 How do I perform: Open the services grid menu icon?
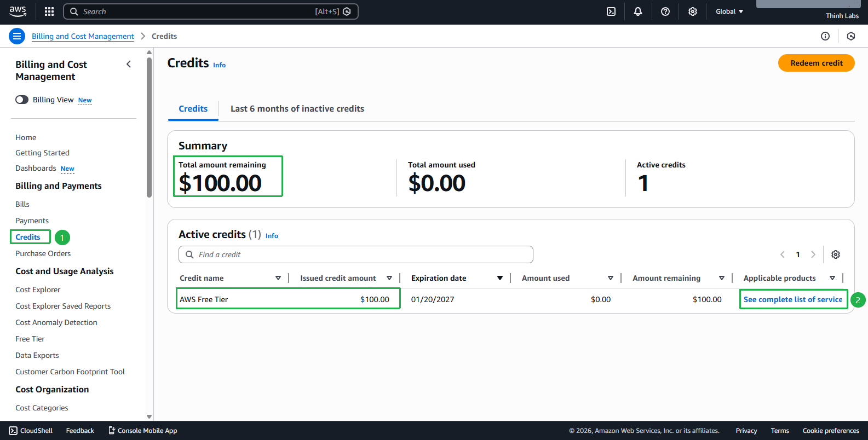[49, 11]
